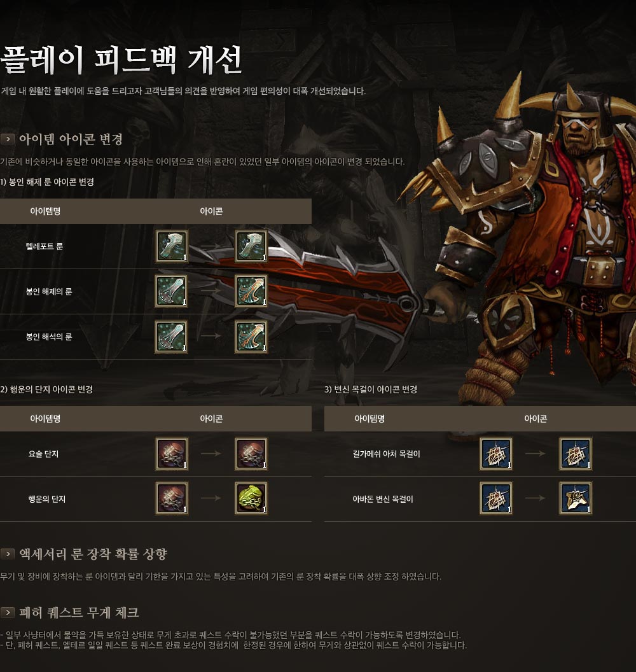Image resolution: width=636 pixels, height=672 pixels.
Task: Expand the 액세서리 룬 장착 확률 상향 arrow
Action: 7,554
